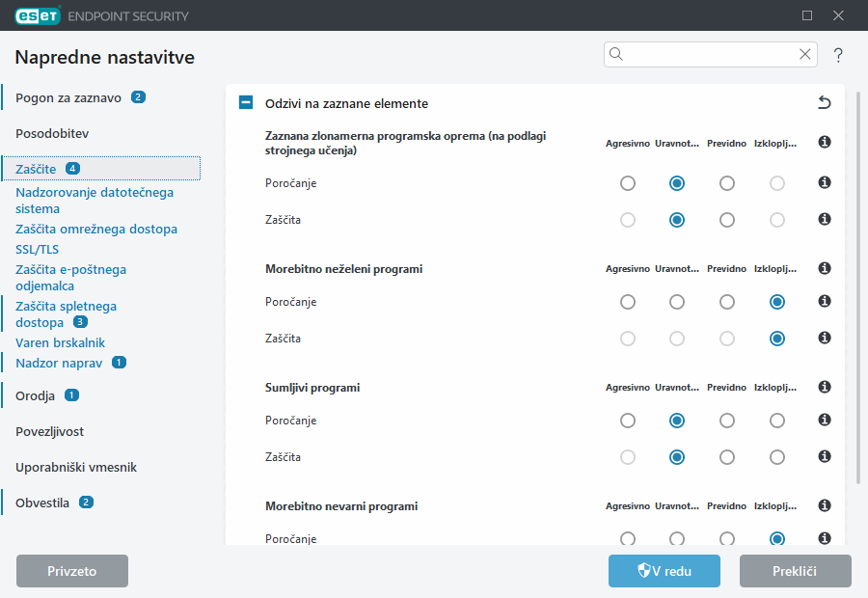Select Previdno for Sumljivi programi Poročanje
Image resolution: width=868 pixels, height=598 pixels.
(x=727, y=421)
